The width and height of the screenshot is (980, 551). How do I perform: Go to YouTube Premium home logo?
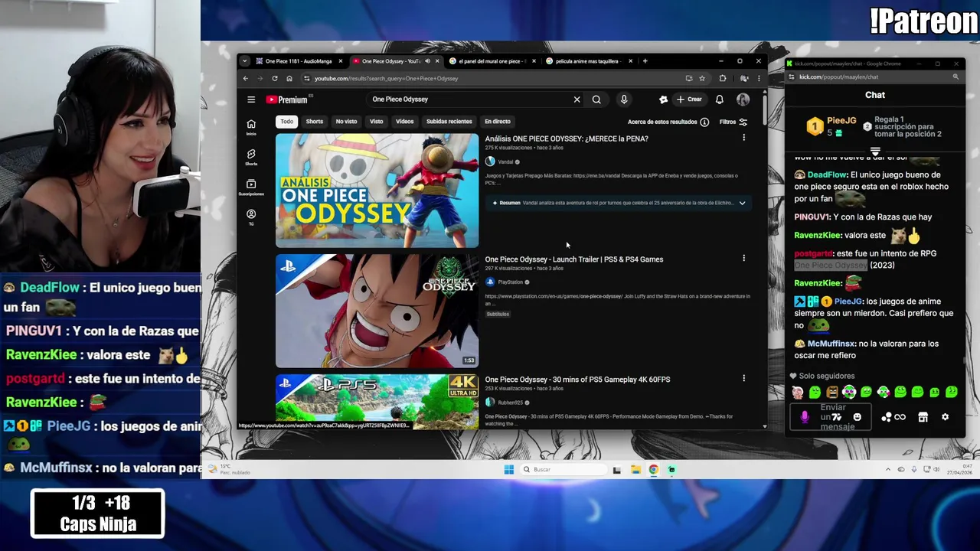click(287, 99)
